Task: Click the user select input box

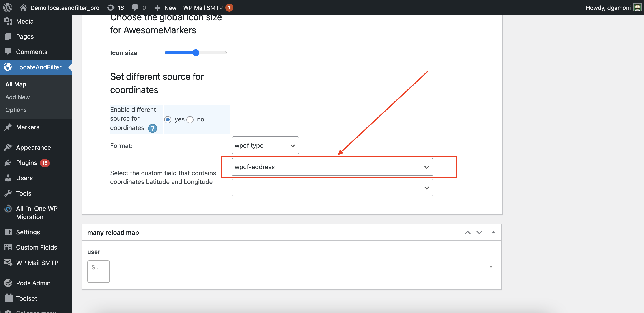Action: (98, 271)
